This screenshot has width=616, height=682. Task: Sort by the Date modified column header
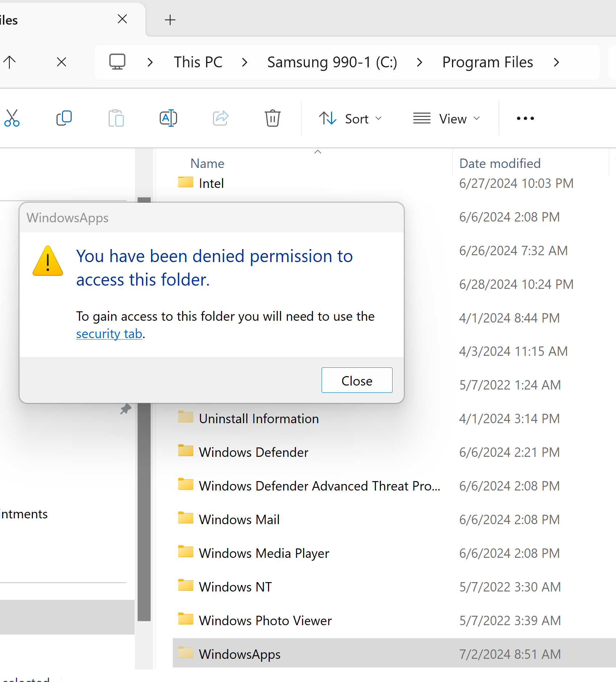point(500,164)
